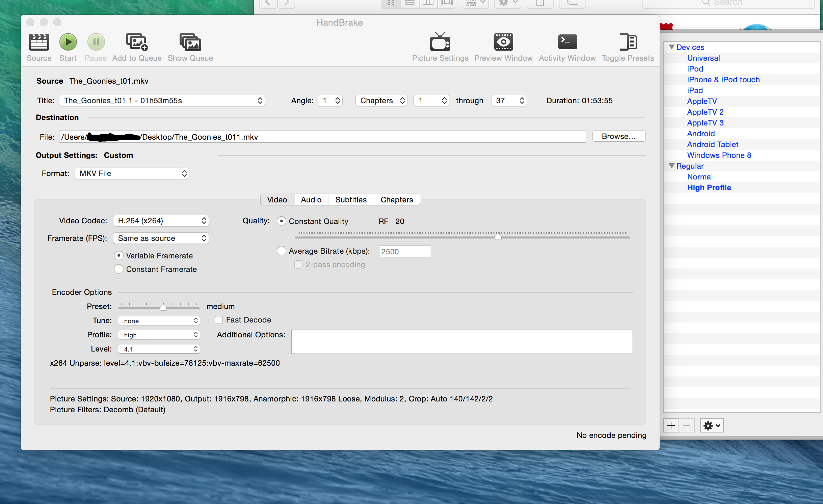823x504 pixels.
Task: Click Finder window back arrow
Action: click(268, 3)
